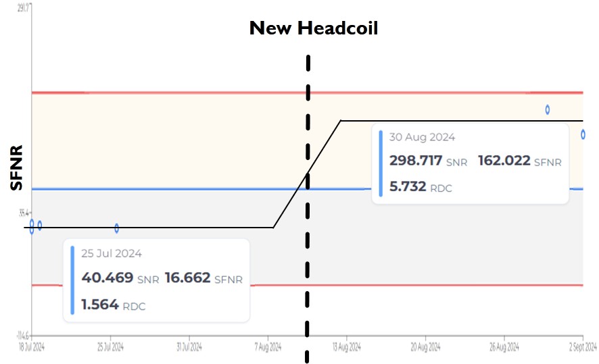Viewport: 599px width, 364px height.
Task: Click the New Headcoil annotation title
Action: click(x=314, y=28)
